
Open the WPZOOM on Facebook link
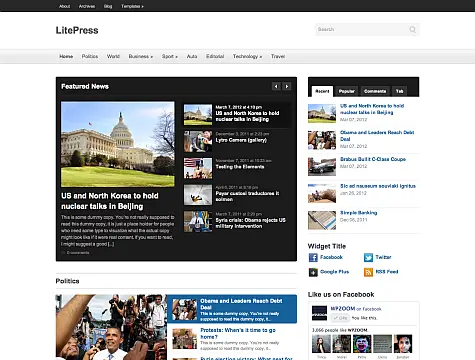[356, 309]
